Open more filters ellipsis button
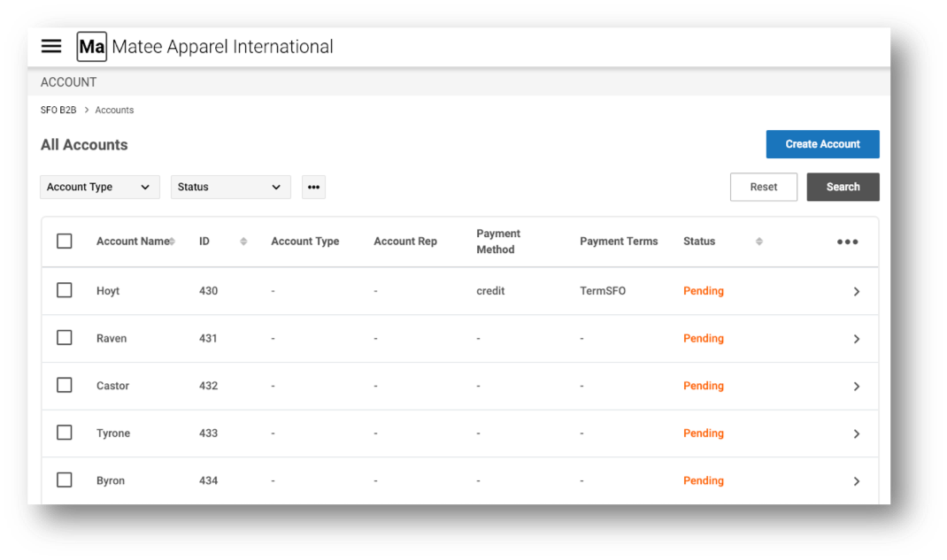Image resolution: width=947 pixels, height=560 pixels. point(313,187)
